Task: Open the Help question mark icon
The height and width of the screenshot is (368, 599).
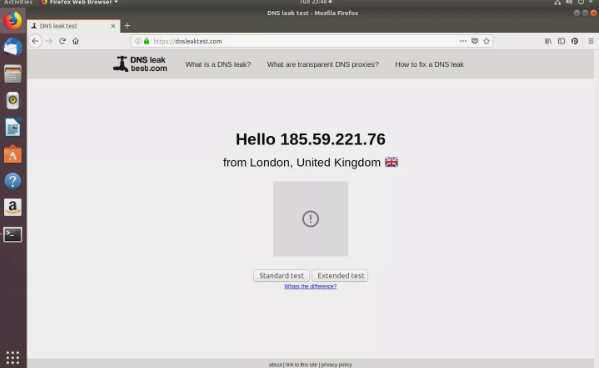Action: [x=13, y=181]
